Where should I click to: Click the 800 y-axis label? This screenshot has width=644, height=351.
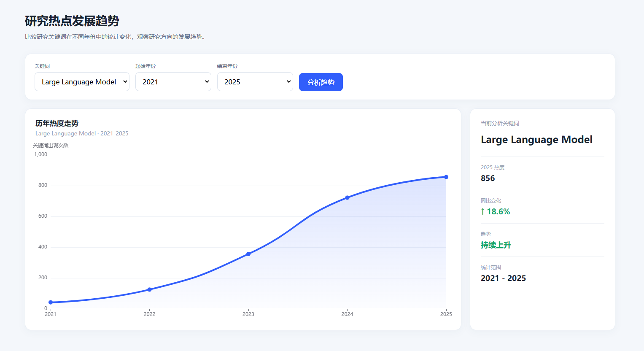click(43, 185)
